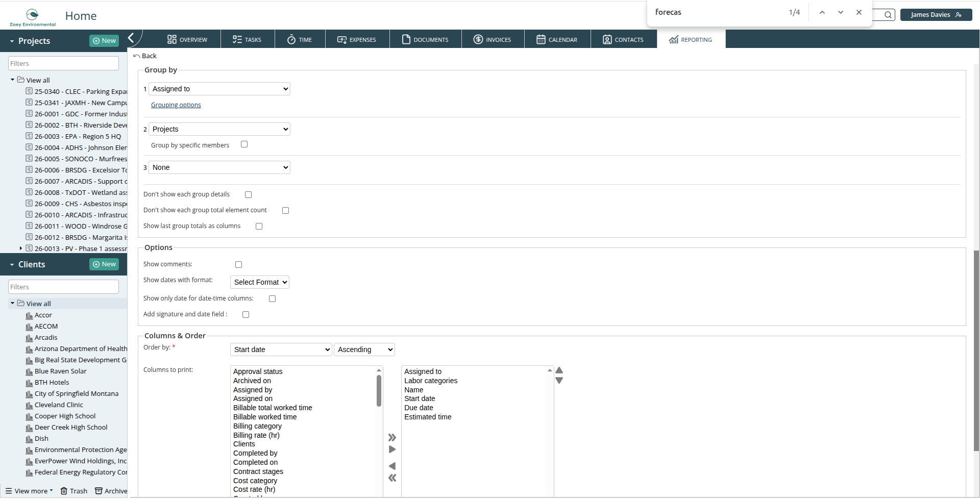The width and height of the screenshot is (980, 500).
Task: Move selected print column down
Action: 559,381
